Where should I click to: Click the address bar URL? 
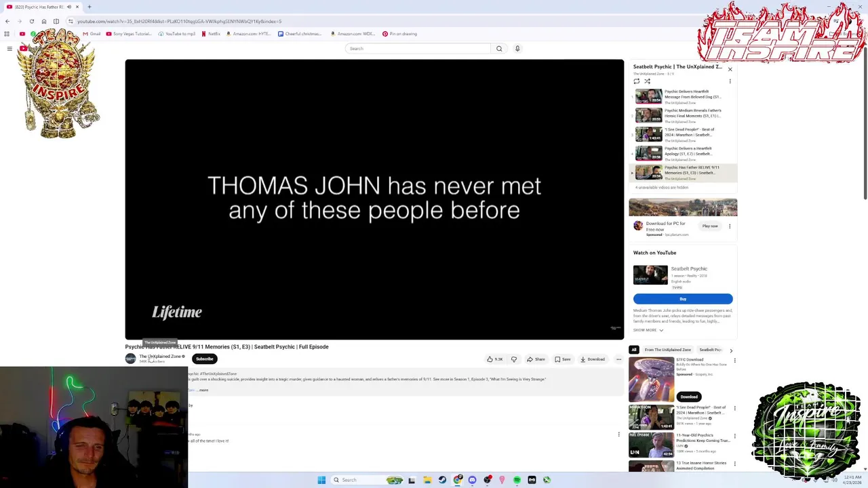[x=179, y=21]
